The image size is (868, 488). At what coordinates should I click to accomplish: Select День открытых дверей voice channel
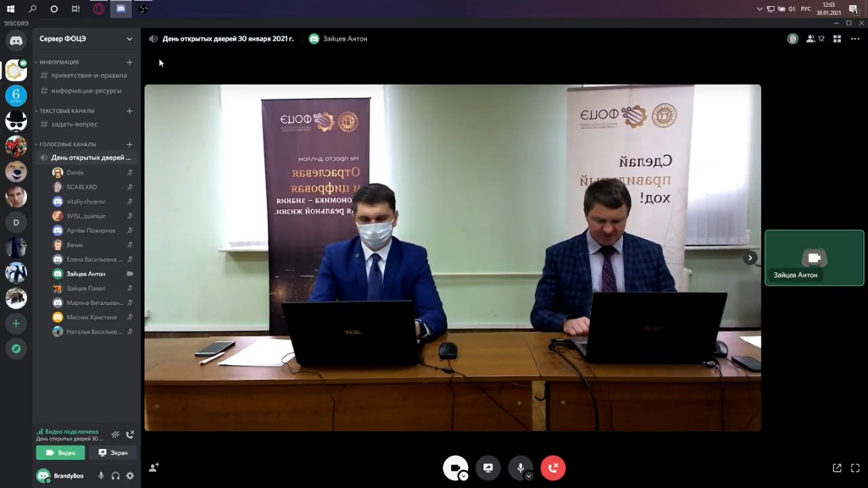click(86, 158)
